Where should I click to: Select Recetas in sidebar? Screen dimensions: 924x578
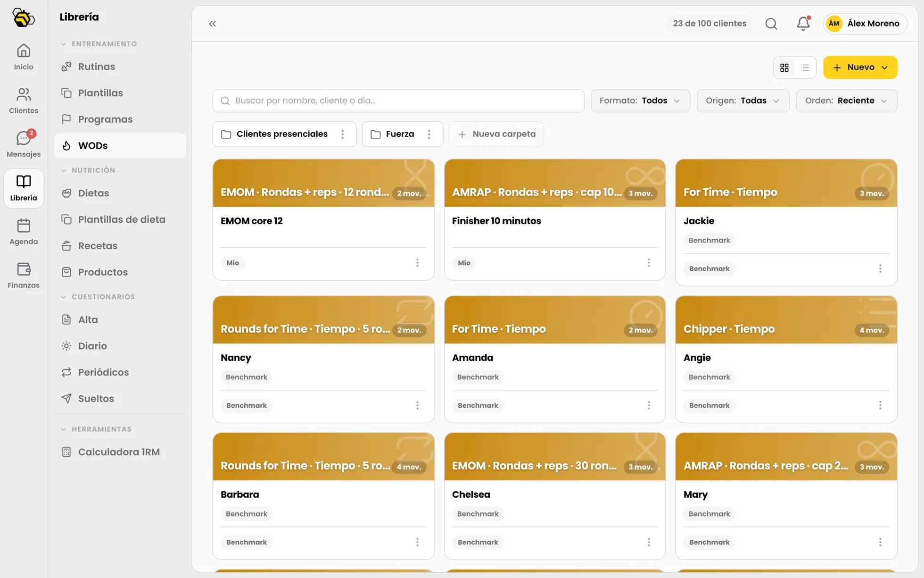120,246
